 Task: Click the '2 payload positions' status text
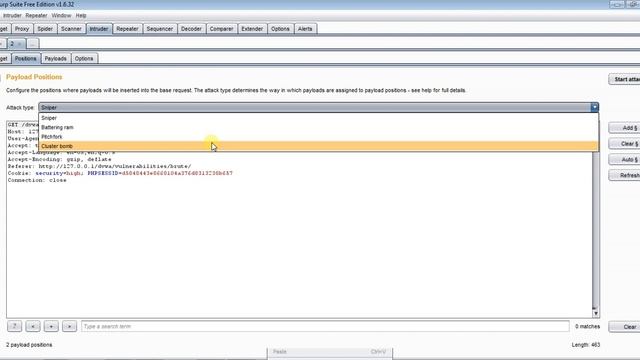pos(29,345)
